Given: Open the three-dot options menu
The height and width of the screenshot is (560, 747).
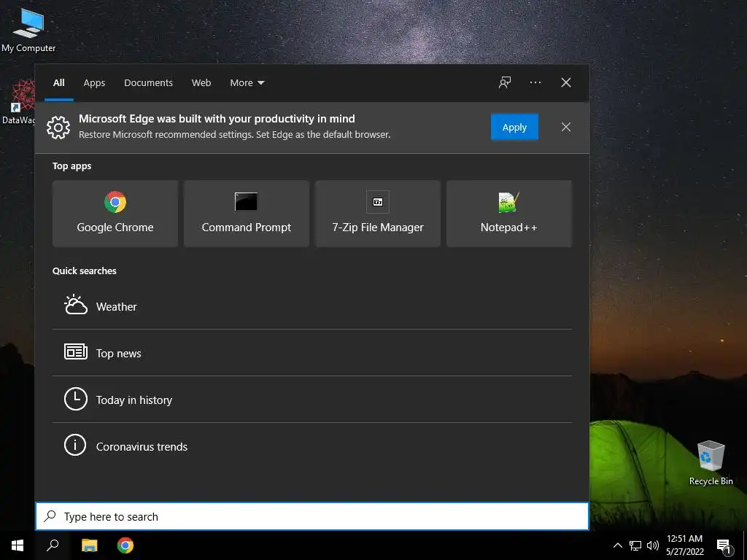Looking at the screenshot, I should 535,82.
